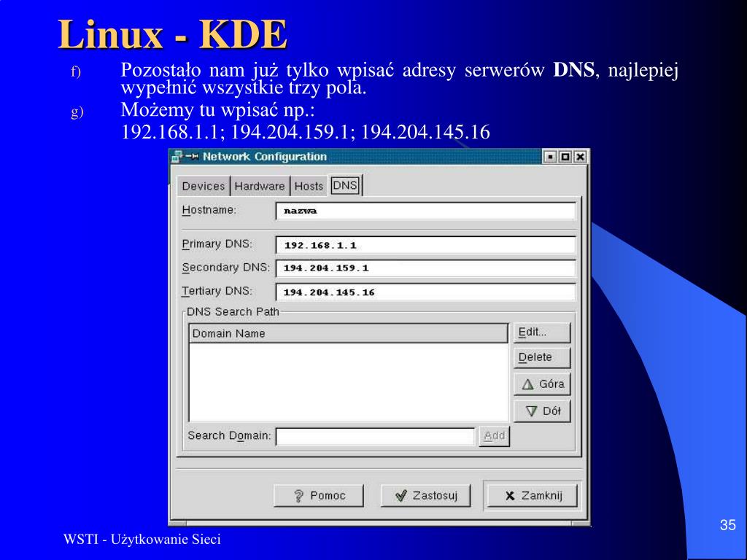Click the DNS tab
Viewport: 747px width, 560px height.
pos(345,184)
